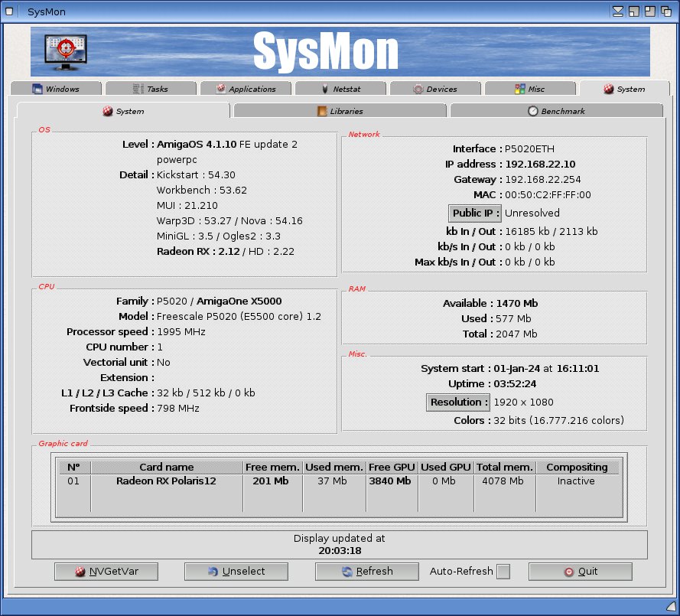The width and height of the screenshot is (680, 616).
Task: Click the Total mem. column header
Action: (x=504, y=467)
